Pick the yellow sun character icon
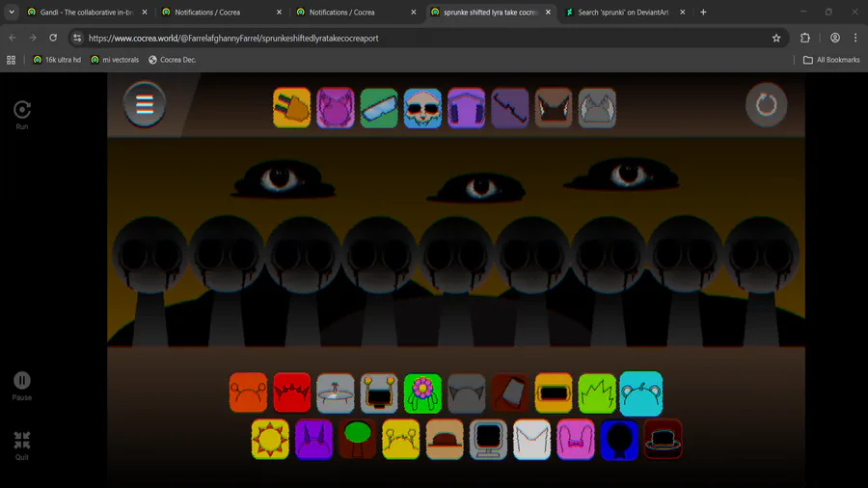Screen dimensions: 868x488 (270, 440)
